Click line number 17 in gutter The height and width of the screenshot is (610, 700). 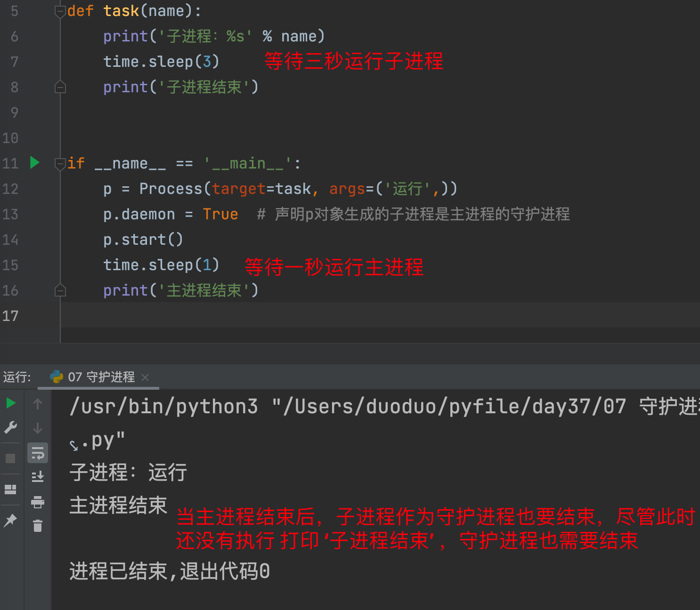tap(10, 316)
